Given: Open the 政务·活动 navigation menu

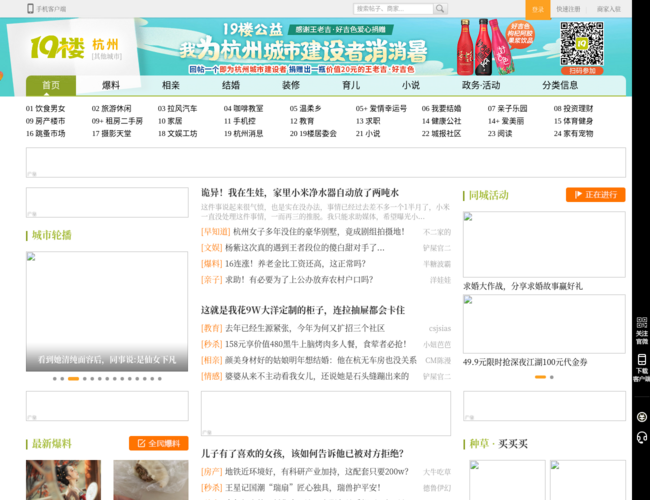Looking at the screenshot, I should 480,86.
